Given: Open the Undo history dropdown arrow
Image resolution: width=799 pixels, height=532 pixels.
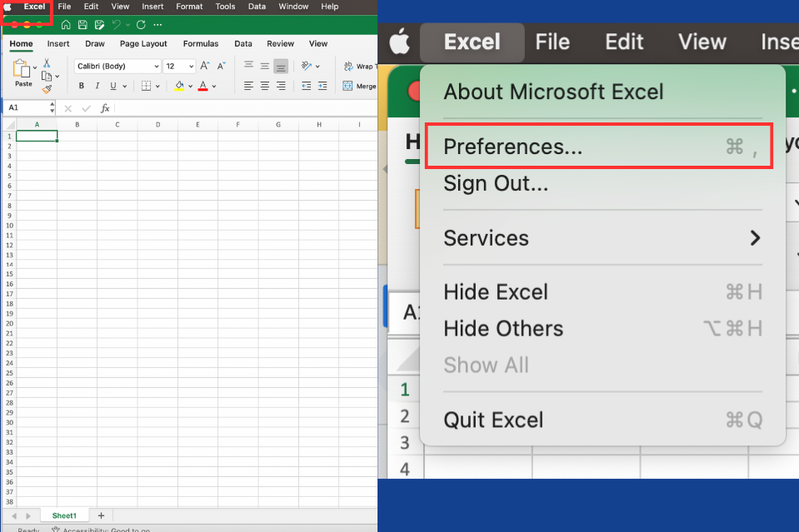Looking at the screenshot, I should point(128,24).
